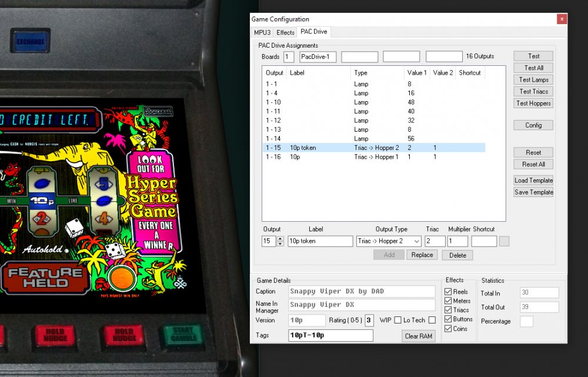Select the 1 - 13 Lamp row
Viewport: 588px width, 377px height.
(x=373, y=129)
